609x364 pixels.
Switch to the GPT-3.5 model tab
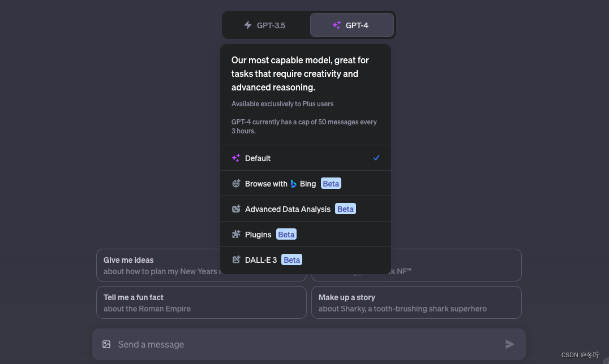[x=266, y=25]
